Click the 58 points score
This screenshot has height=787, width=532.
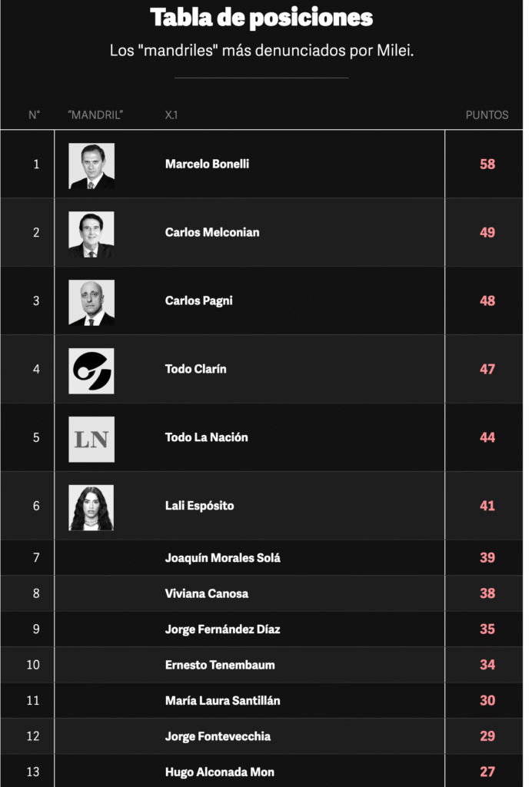click(487, 164)
